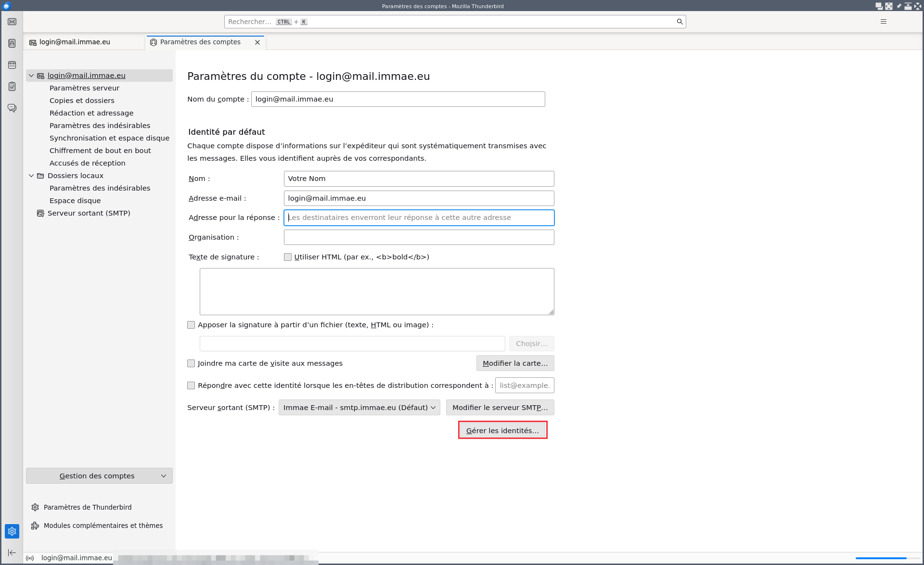
Task: Open Paramètres de Thunderbird link
Action: (x=88, y=507)
